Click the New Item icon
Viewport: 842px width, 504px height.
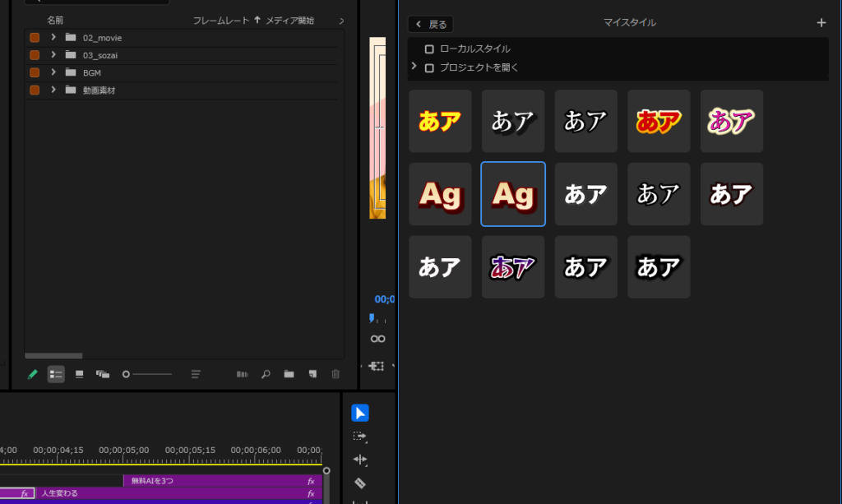(x=312, y=374)
